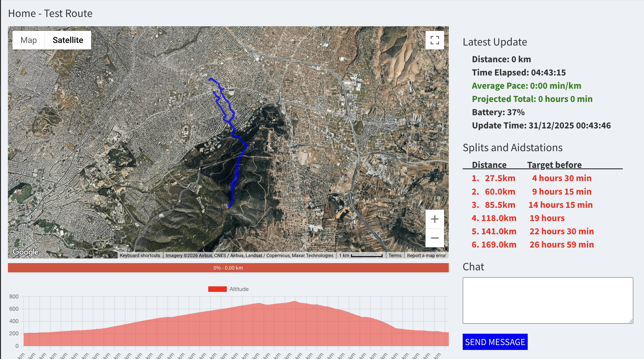644x359 pixels.
Task: Switch to Map view tab
Action: coord(29,40)
